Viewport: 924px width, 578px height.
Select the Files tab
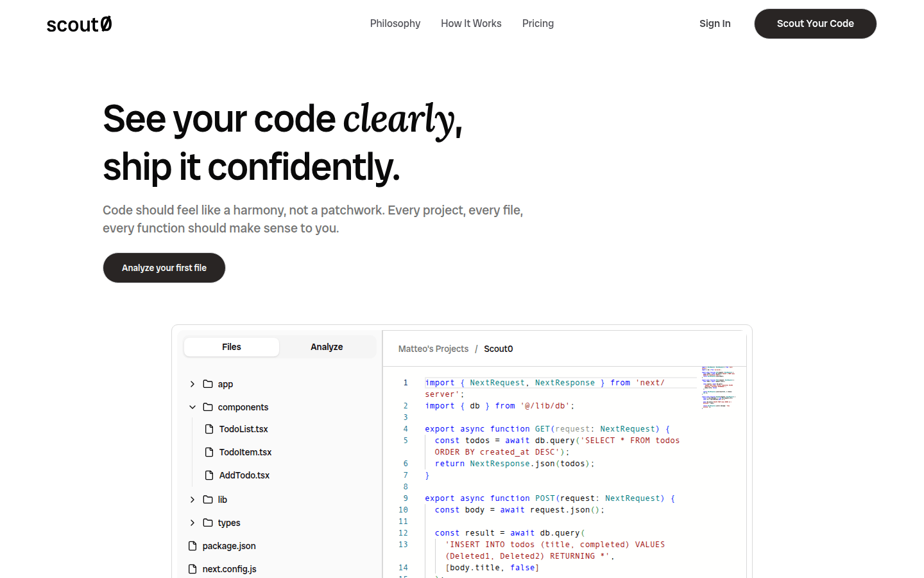232,347
